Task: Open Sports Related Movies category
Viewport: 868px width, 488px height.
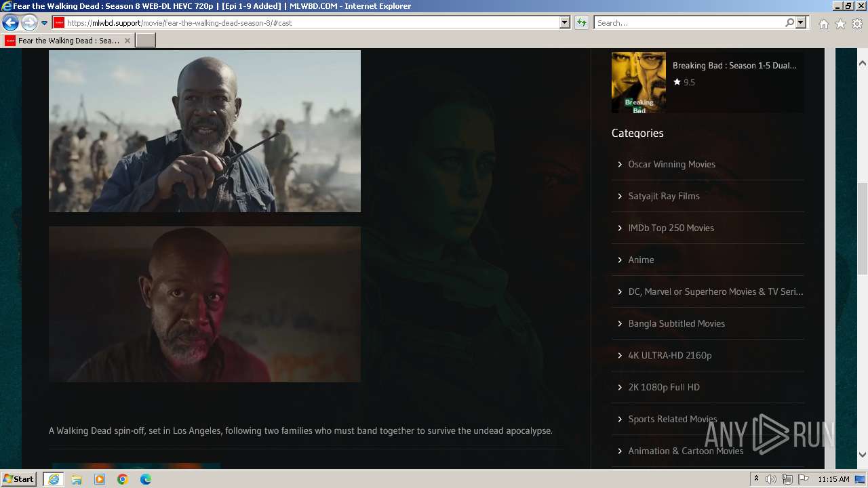Action: (673, 419)
